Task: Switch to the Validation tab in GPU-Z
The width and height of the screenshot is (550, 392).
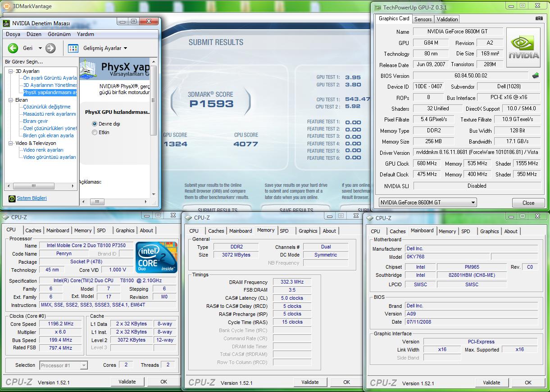Action: coord(447,19)
